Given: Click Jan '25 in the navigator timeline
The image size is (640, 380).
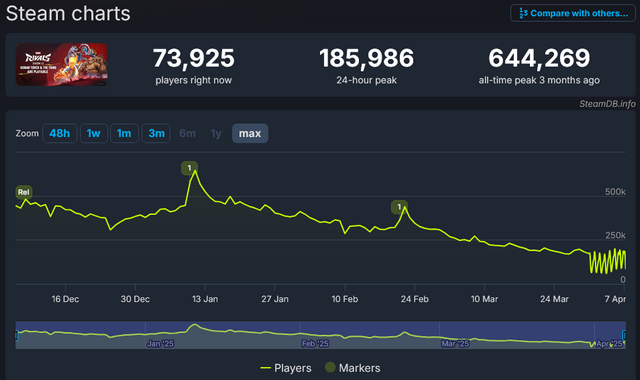Looking at the screenshot, I should [160, 344].
